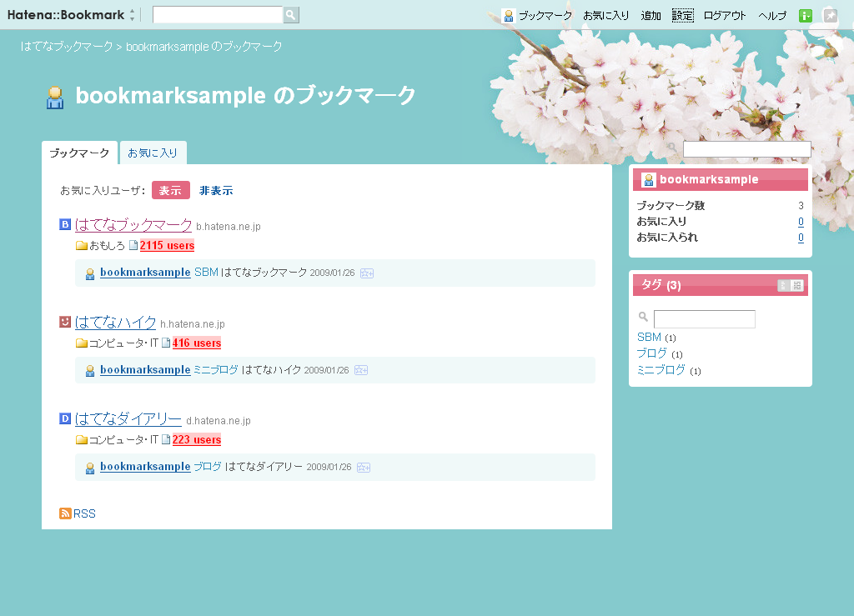This screenshot has height=616, width=854.
Task: Click the ブログ tag in the sidebar
Action: [652, 353]
